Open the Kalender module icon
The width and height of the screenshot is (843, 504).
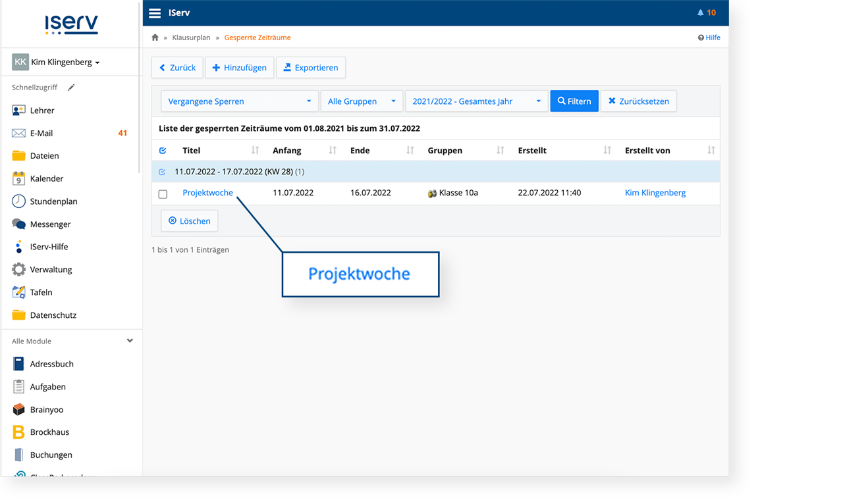point(18,178)
